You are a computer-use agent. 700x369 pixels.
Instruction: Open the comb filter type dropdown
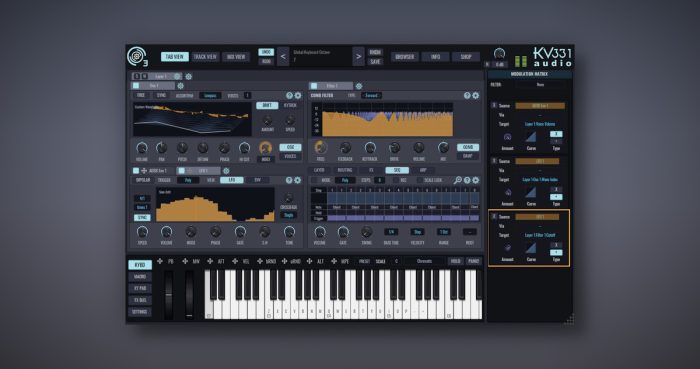coord(371,96)
